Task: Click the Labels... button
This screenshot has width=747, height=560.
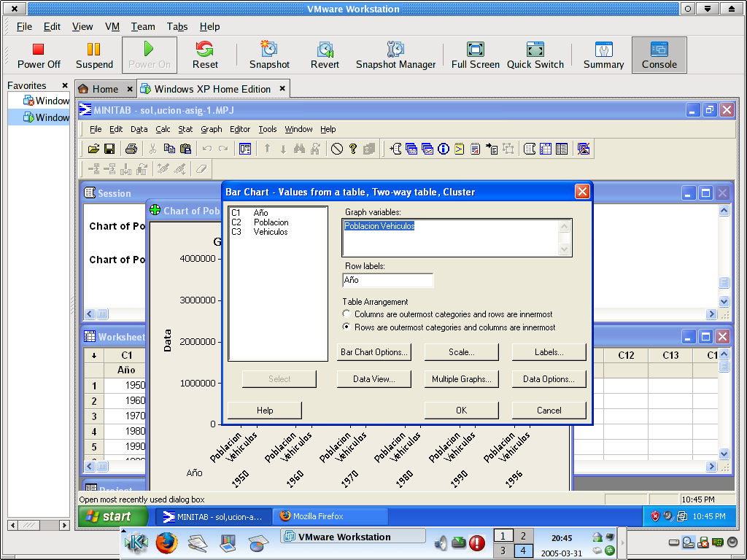Action: [x=549, y=352]
